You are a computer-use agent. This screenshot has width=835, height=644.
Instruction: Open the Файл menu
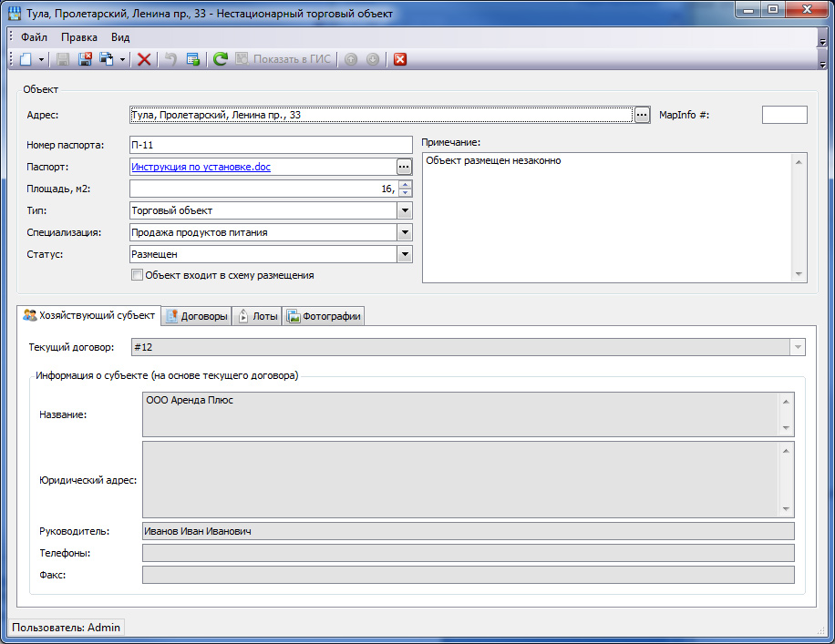tap(35, 37)
